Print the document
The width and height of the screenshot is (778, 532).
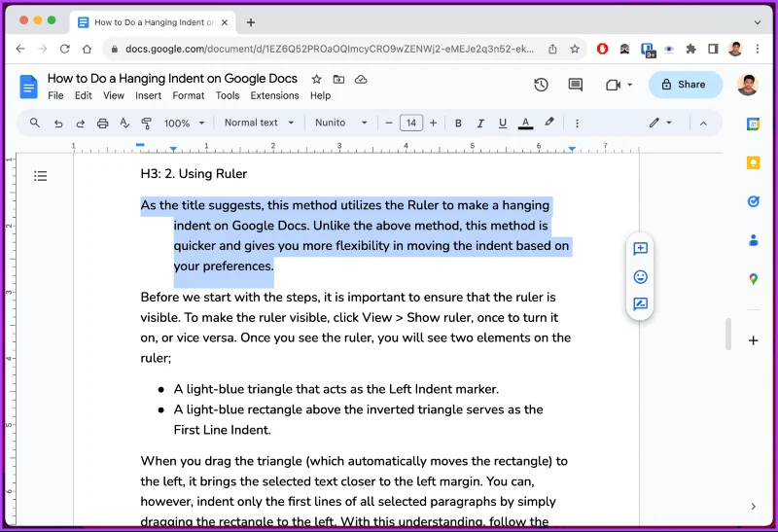[x=102, y=124]
